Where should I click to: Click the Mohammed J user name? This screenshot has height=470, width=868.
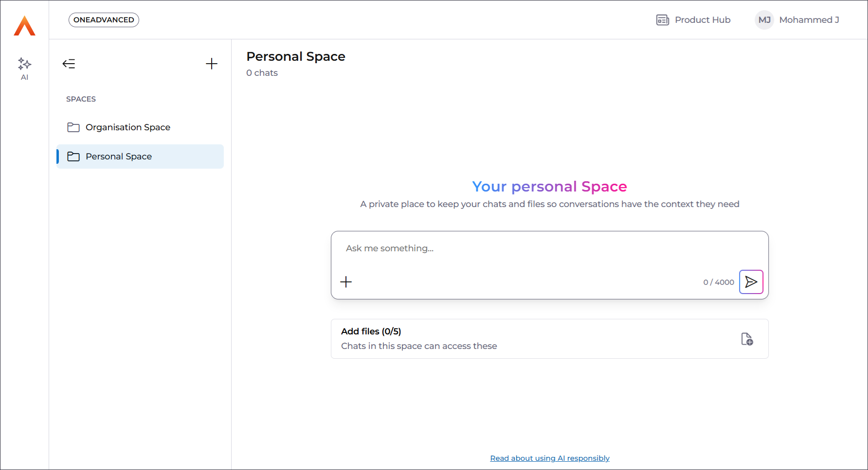(809, 20)
